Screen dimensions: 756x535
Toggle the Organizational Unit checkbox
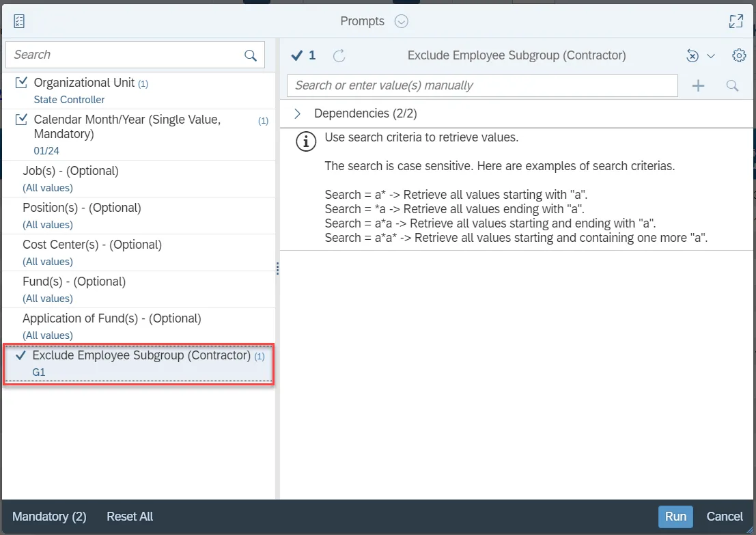pyautogui.click(x=21, y=83)
